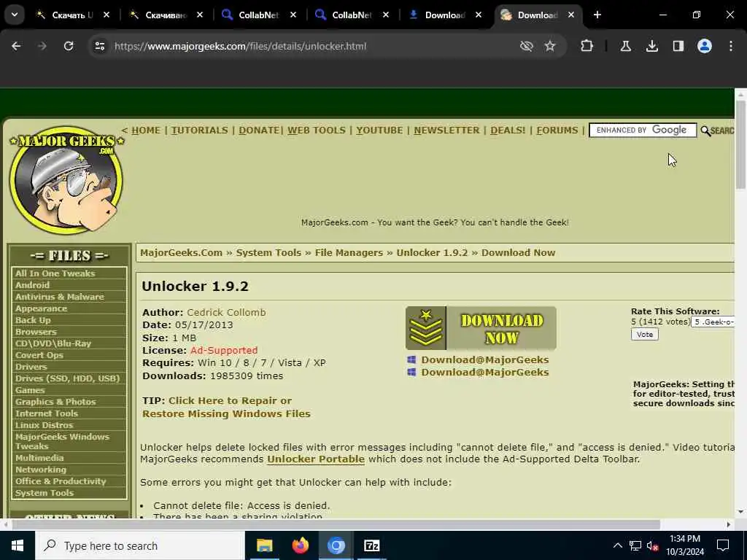Open Antivirus & Malware category
Image resolution: width=747 pixels, height=560 pixels.
(x=60, y=297)
